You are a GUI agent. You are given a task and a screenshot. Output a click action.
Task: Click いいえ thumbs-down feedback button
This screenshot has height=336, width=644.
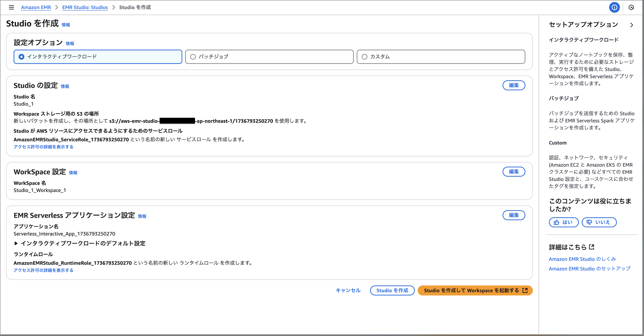pos(599,222)
